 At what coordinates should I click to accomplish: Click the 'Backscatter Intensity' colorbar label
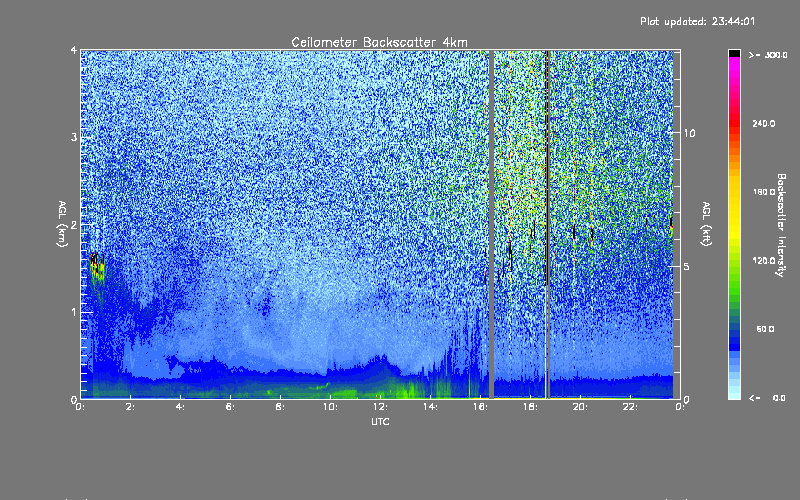tap(781, 225)
